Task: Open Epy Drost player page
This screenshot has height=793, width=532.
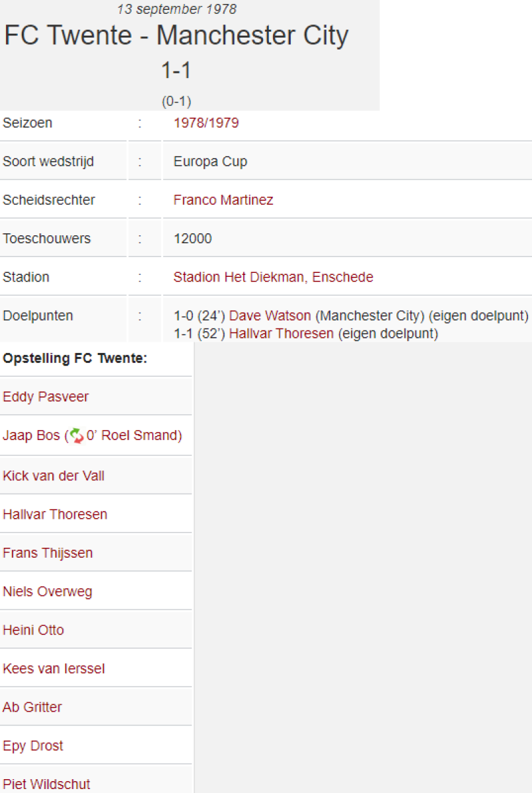Action: click(x=33, y=746)
